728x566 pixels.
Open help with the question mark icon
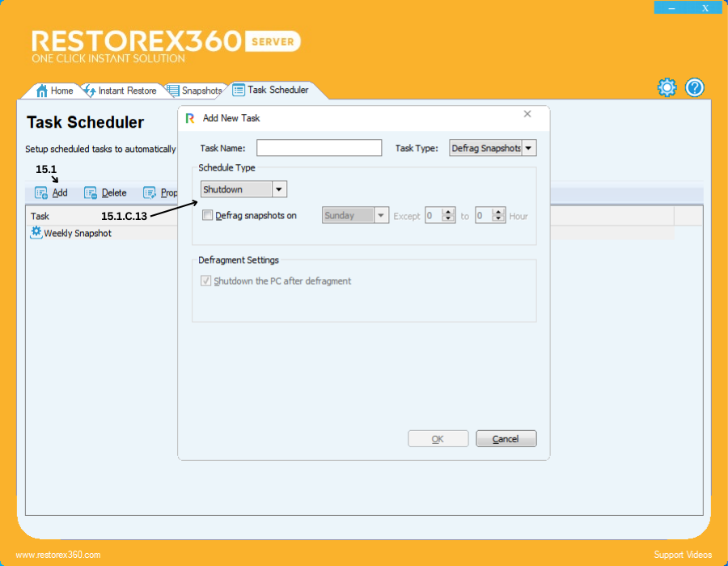[695, 87]
